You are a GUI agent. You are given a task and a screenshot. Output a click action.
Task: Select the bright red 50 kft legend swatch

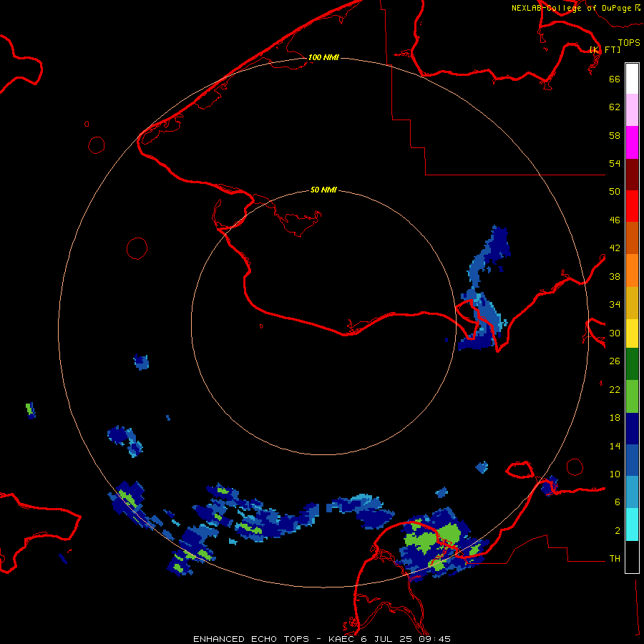pyautogui.click(x=632, y=206)
